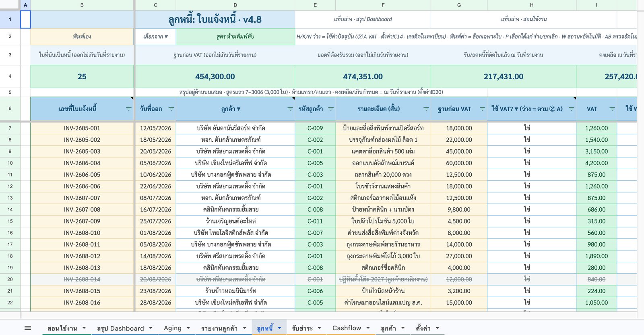This screenshot has height=335, width=644.
Task: Switch to the Cashflow sheet tab
Action: click(347, 328)
